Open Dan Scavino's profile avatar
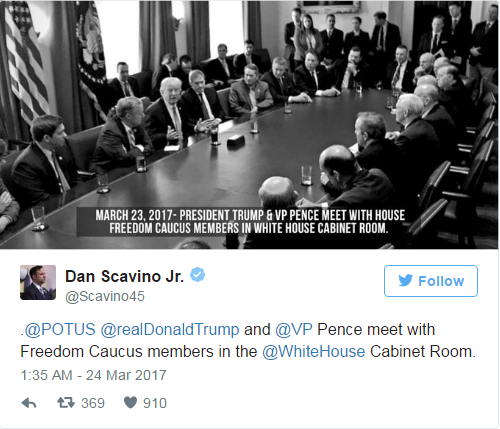The width and height of the screenshot is (500, 429). 38,282
